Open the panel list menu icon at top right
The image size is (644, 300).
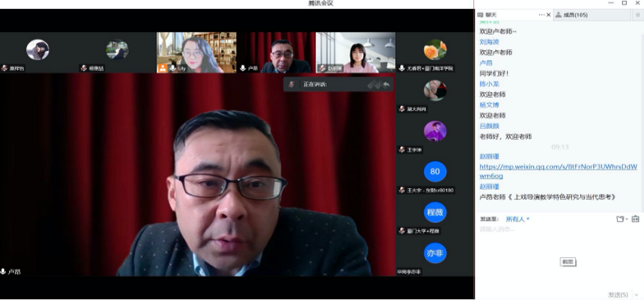click(x=637, y=15)
